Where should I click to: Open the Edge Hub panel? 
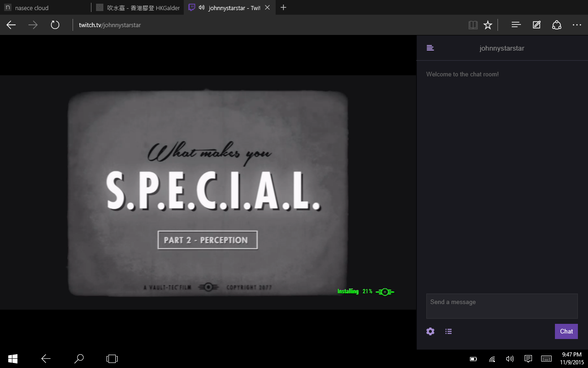[516, 25]
